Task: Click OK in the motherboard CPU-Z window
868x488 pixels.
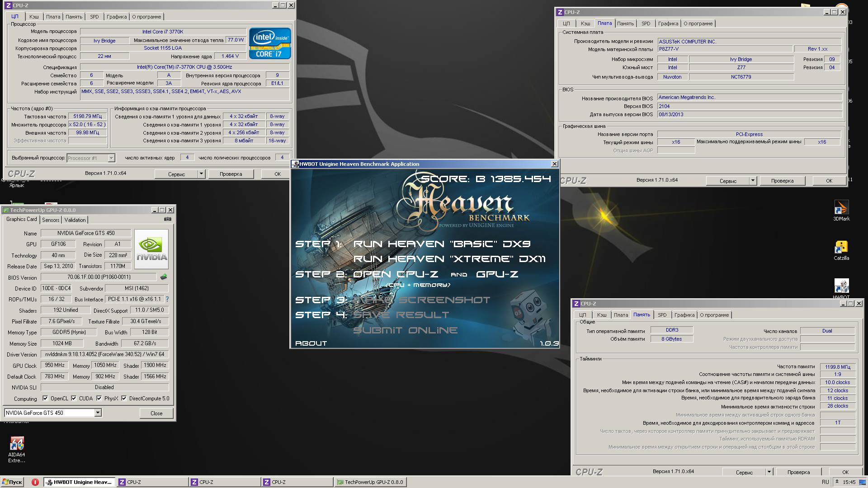Action: [x=829, y=181]
